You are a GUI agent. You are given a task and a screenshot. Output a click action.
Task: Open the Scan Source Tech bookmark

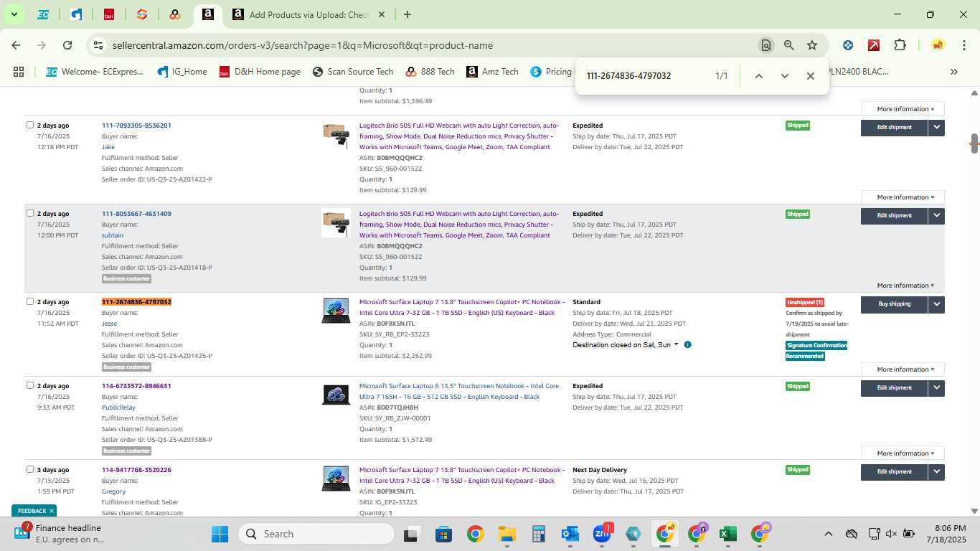coord(353,72)
